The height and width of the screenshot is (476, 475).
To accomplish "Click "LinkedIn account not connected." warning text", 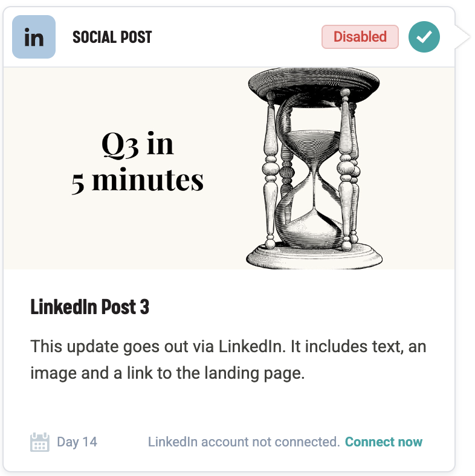I will click(x=244, y=442).
